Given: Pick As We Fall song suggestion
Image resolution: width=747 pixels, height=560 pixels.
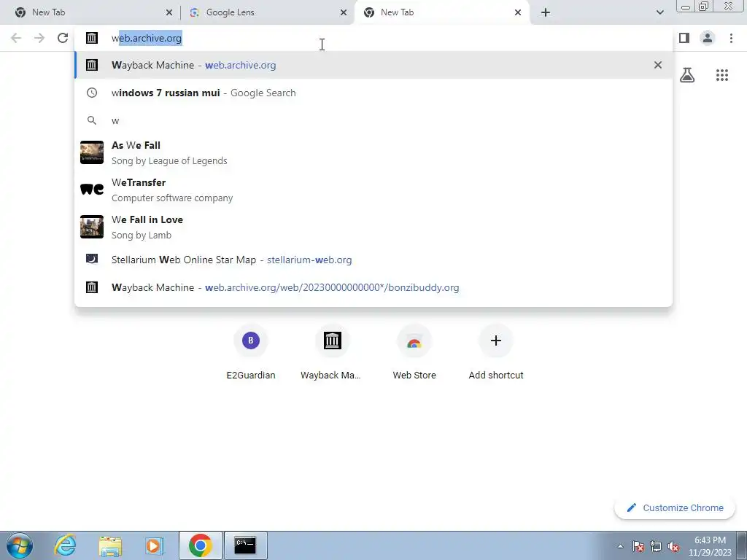Looking at the screenshot, I should click(373, 152).
